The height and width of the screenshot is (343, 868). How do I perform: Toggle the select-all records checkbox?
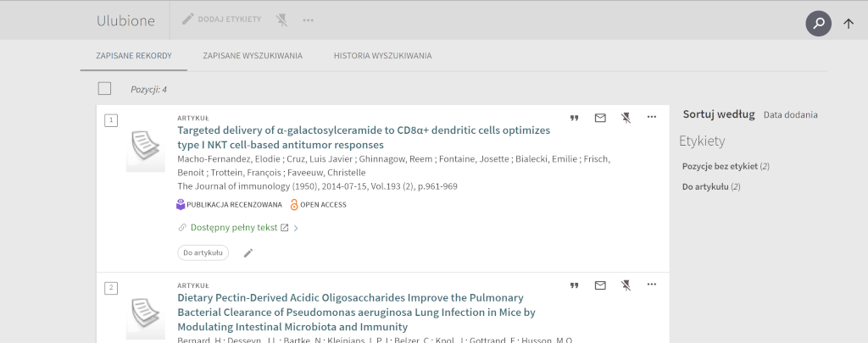pyautogui.click(x=105, y=88)
